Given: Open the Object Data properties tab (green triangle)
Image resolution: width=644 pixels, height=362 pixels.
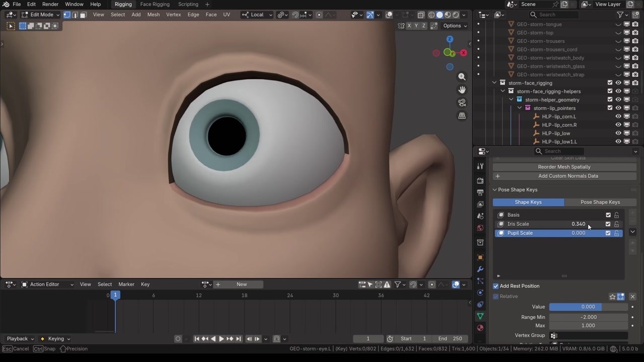Looking at the screenshot, I should (x=480, y=316).
